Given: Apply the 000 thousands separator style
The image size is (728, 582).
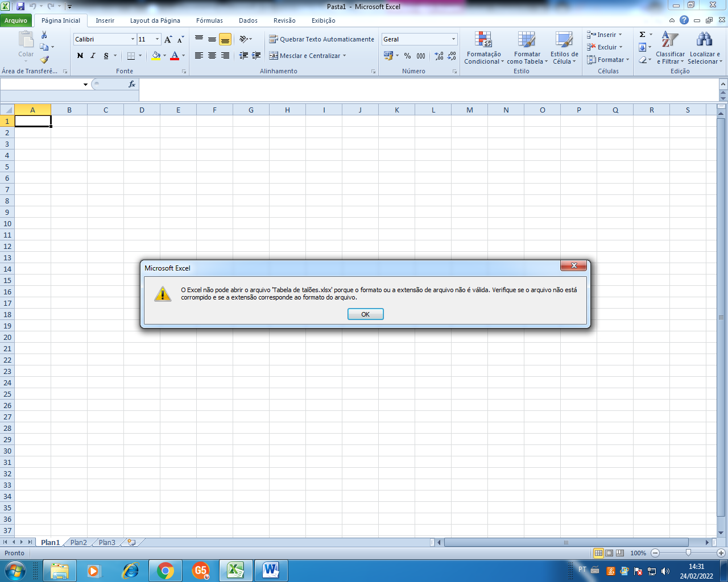Looking at the screenshot, I should (421, 56).
